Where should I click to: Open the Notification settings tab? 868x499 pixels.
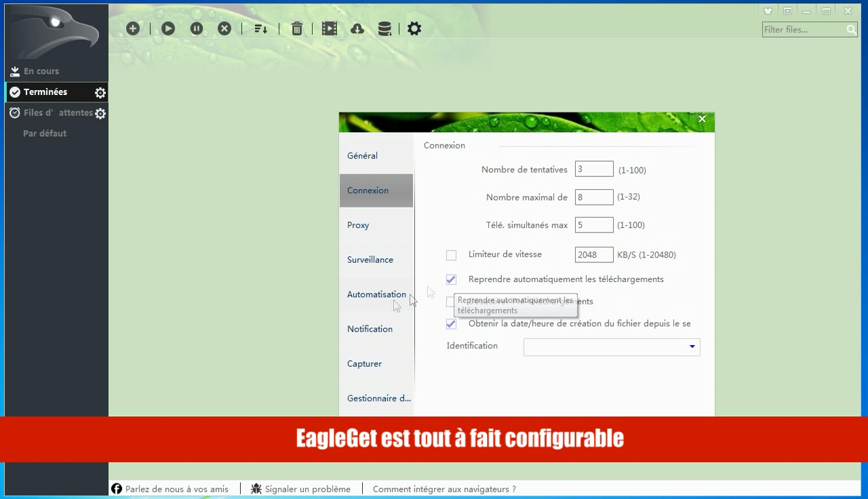pos(376,329)
